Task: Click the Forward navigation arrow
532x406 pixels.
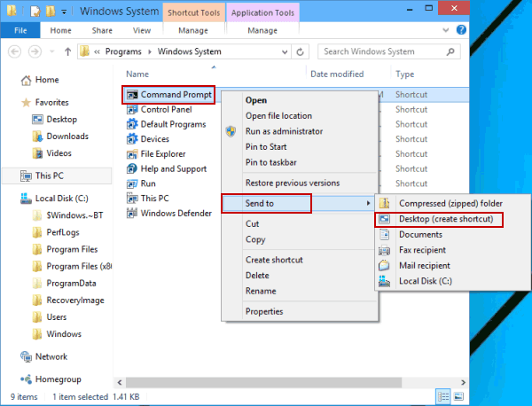Action: [x=35, y=51]
